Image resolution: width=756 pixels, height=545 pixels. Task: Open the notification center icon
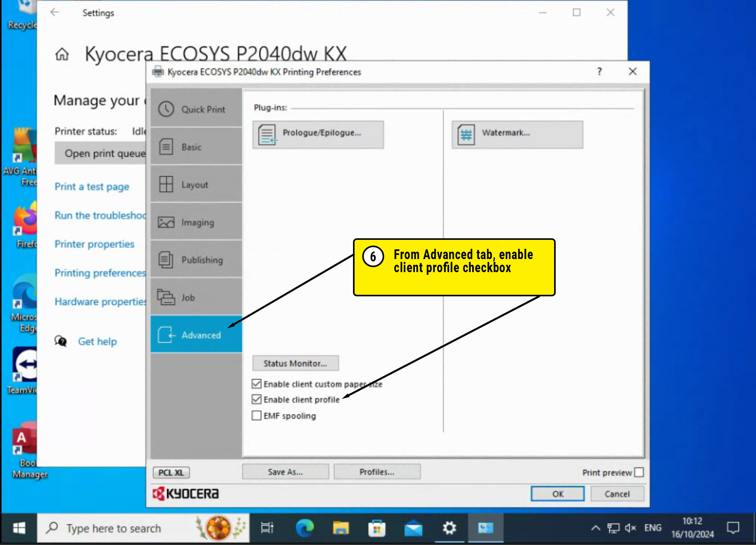(733, 528)
